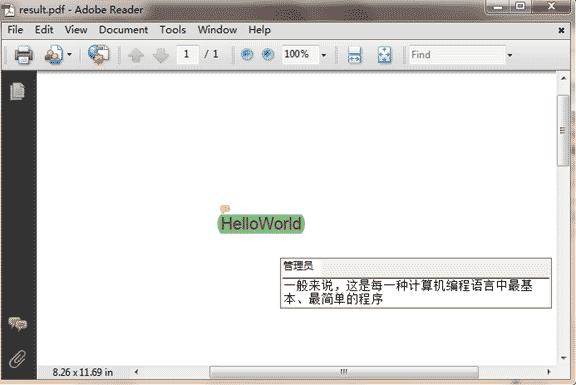Click the comment popup body text
The width and height of the screenshot is (576, 385).
tap(408, 292)
